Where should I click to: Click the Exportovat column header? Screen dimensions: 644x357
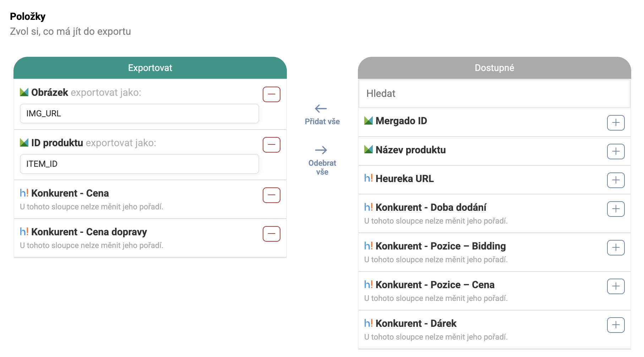(x=150, y=68)
